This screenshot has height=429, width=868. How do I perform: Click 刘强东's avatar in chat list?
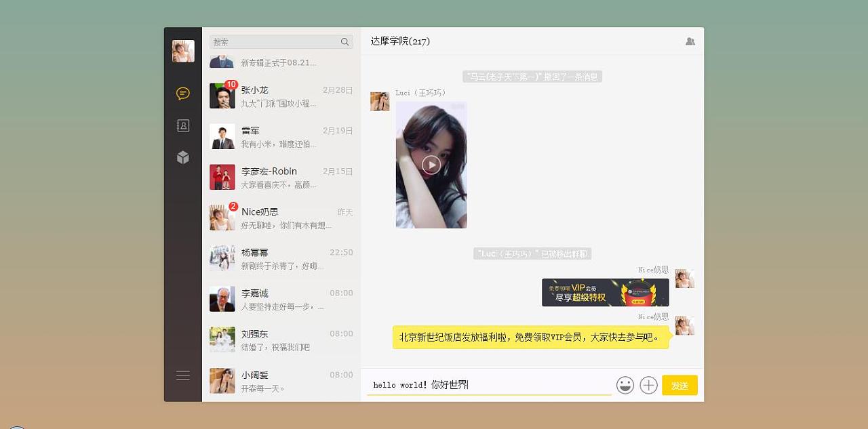(222, 340)
